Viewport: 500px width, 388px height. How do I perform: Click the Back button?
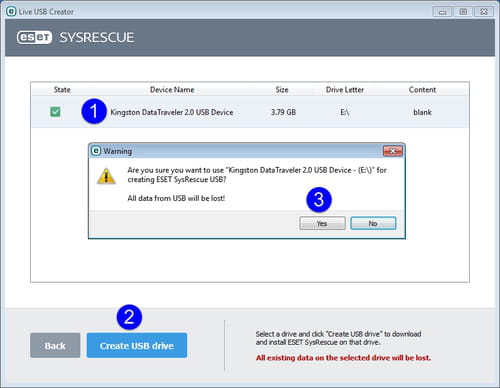click(55, 345)
